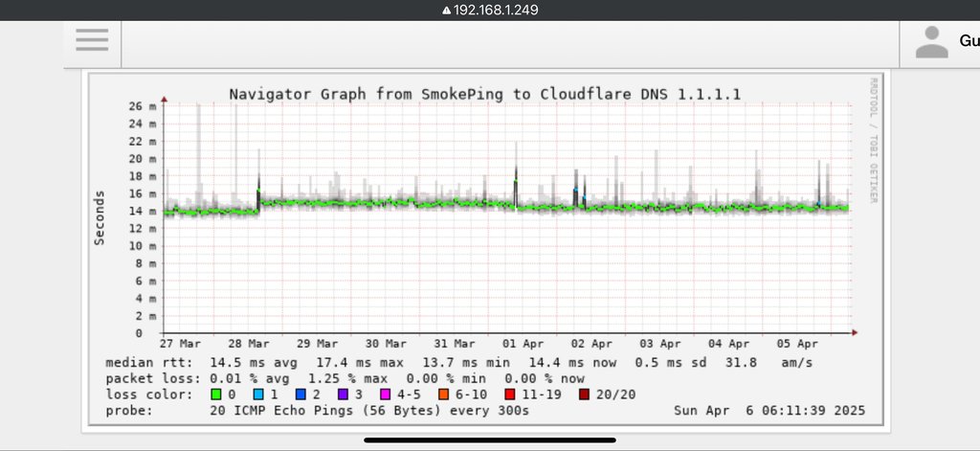Click the '14.5 ms avg' median rtt value

click(x=253, y=363)
